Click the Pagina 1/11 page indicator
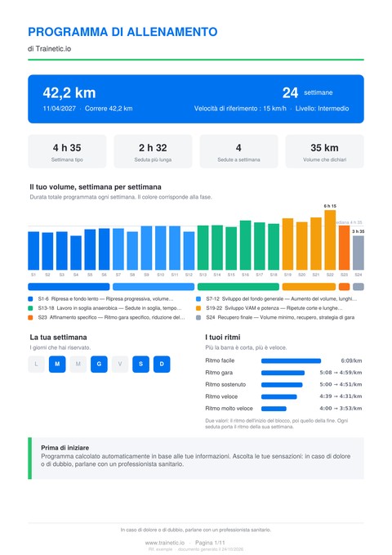Screen dimensions: 392x555 click(210, 543)
